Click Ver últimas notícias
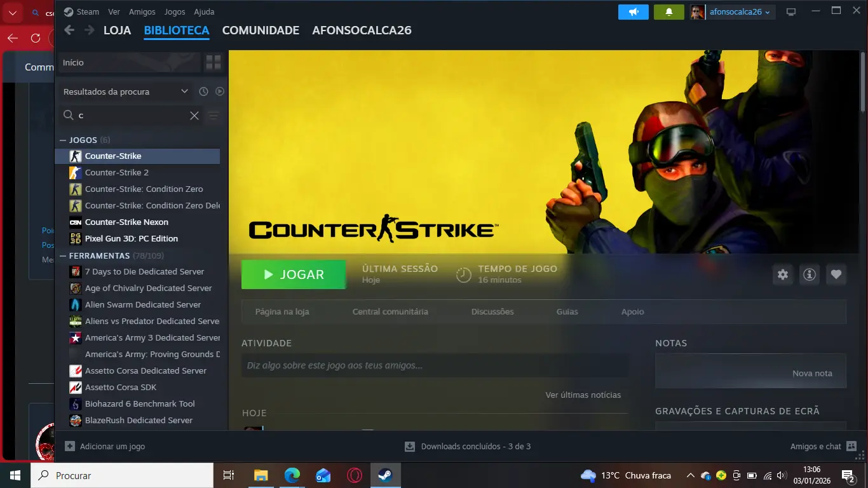The width and height of the screenshot is (868, 488). coord(583,395)
